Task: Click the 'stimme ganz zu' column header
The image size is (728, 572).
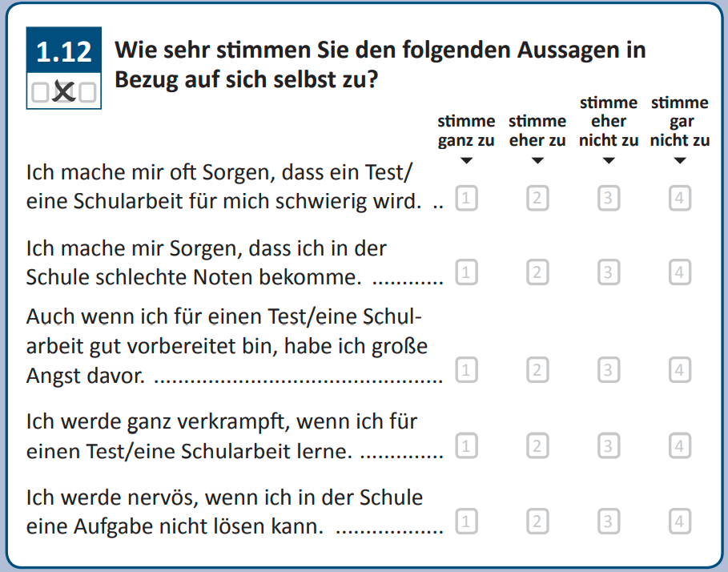Action: 466,131
